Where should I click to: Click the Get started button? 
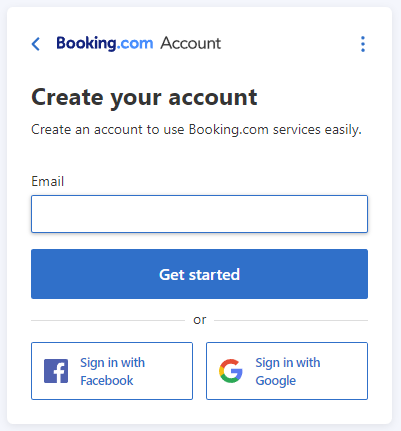199,274
